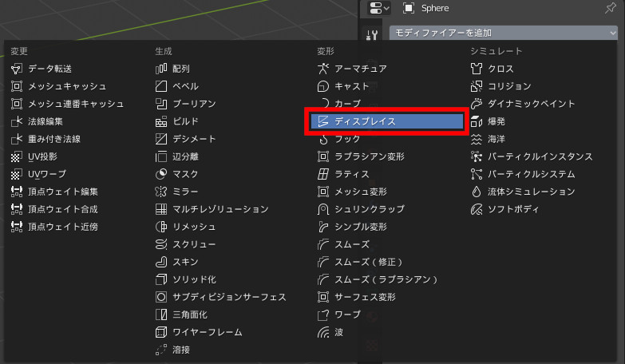Click the Remesh (リメッシュ) icon
This screenshot has height=364, width=625.
(x=161, y=227)
